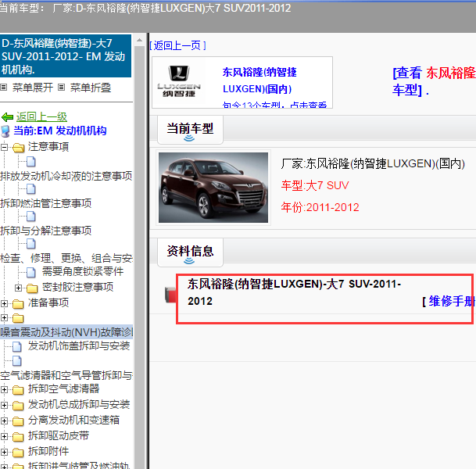
Task: Open 空气滤清器和空气导管拆卸与 item
Action: [x=66, y=375]
